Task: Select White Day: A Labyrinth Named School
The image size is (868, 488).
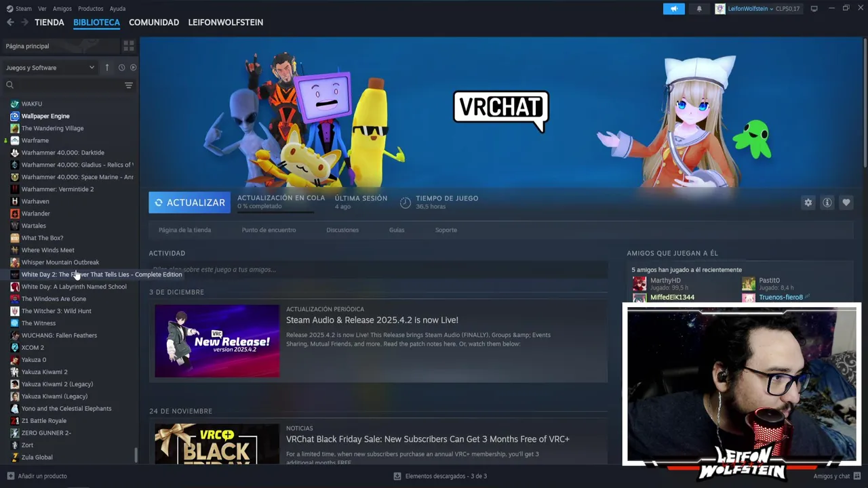Action: 74,287
